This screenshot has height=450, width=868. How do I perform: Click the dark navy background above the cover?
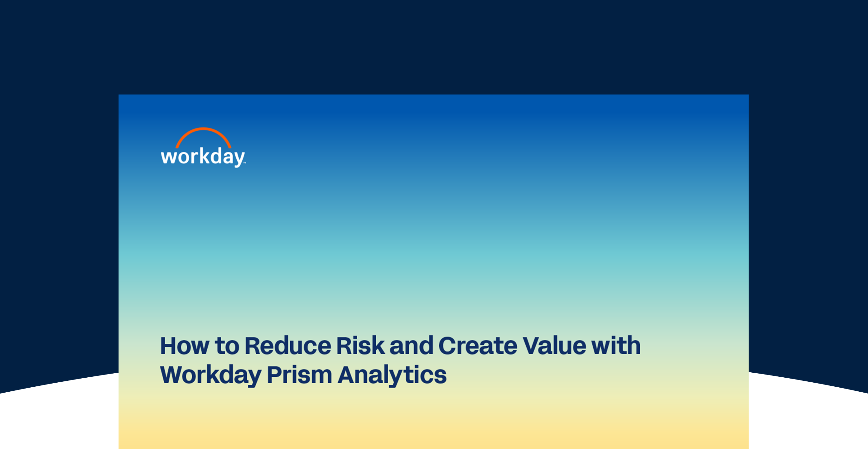(x=434, y=47)
